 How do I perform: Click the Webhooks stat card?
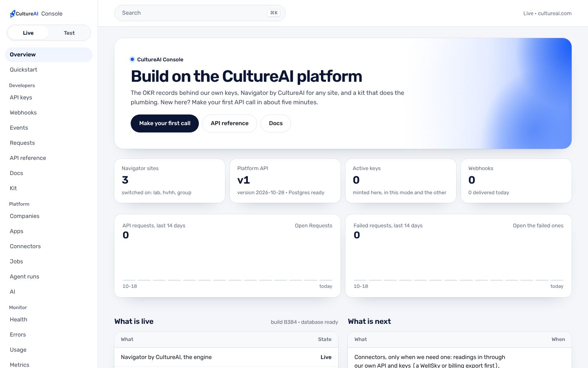coord(516,181)
